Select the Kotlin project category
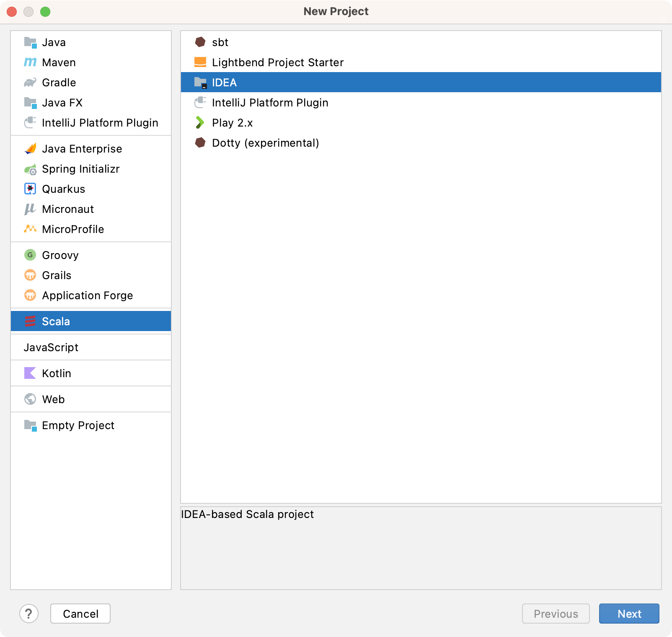The height and width of the screenshot is (637, 672). tap(91, 373)
